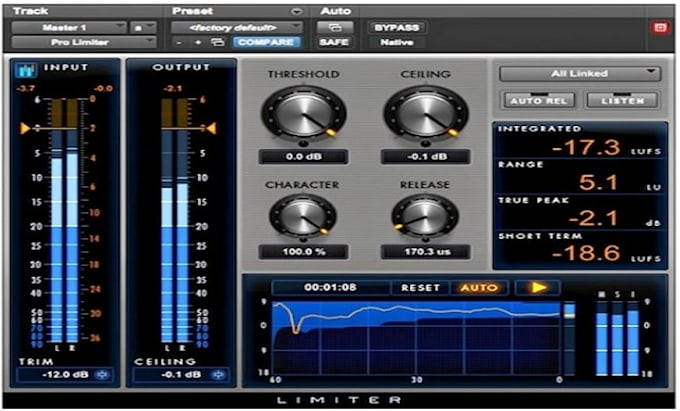
Task: Select the next preset with plus
Action: click(x=198, y=42)
